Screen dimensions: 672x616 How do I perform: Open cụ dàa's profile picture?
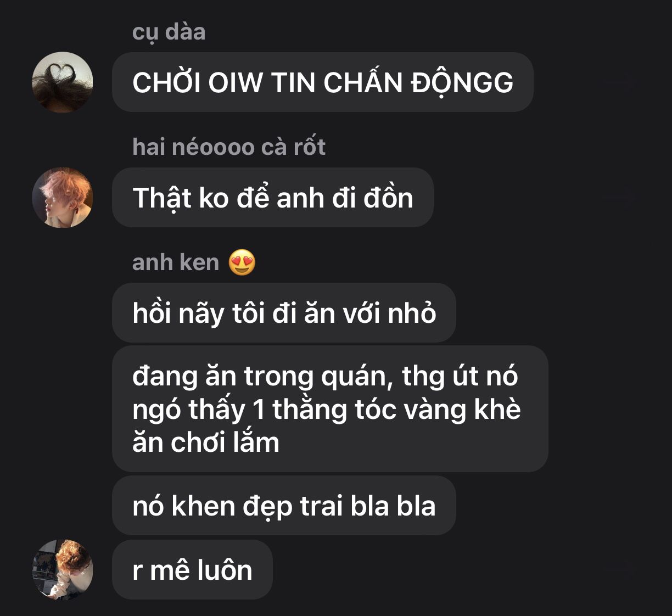click(63, 82)
